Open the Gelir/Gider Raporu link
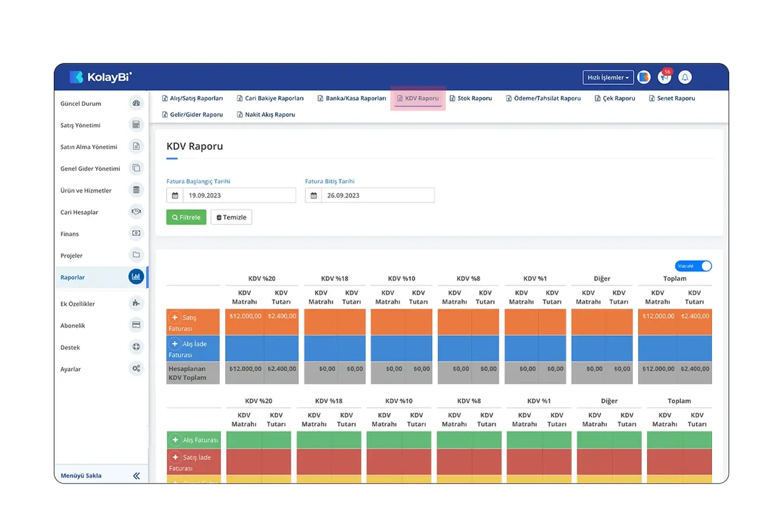This screenshot has width=783, height=532. click(192, 115)
